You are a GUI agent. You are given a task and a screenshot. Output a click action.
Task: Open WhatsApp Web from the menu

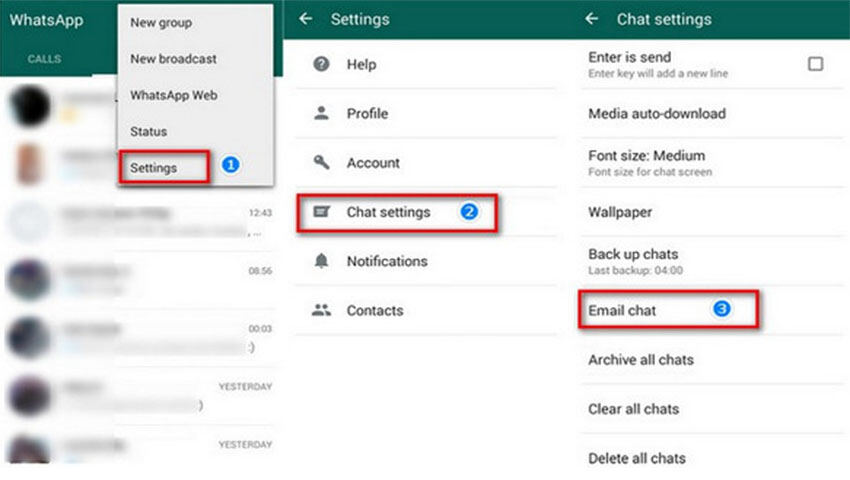pos(173,95)
